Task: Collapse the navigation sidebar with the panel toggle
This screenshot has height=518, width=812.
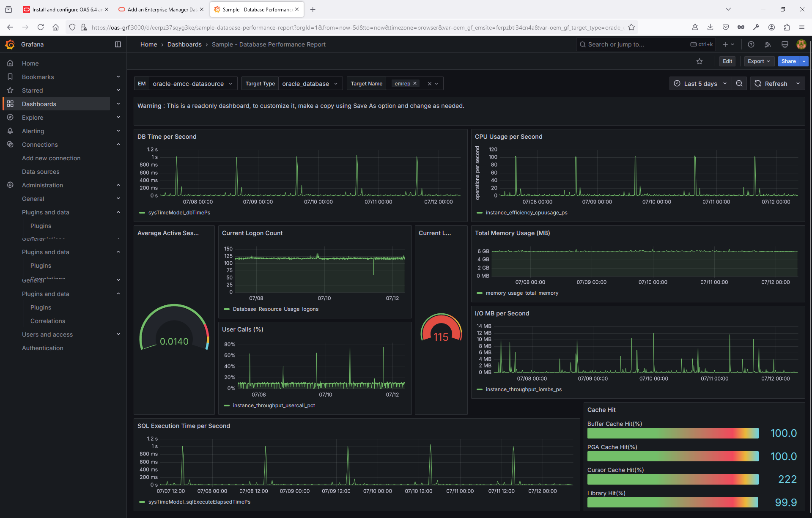Action: [118, 44]
